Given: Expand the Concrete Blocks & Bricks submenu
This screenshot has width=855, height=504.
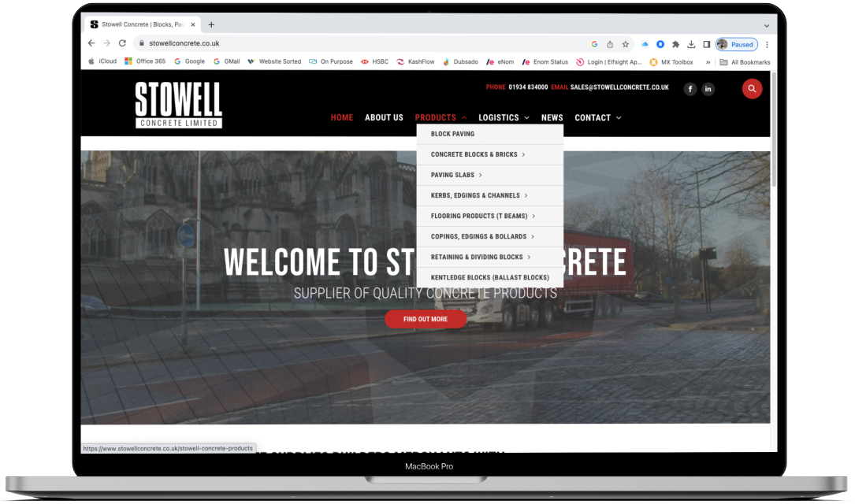Looking at the screenshot, I should (x=473, y=154).
